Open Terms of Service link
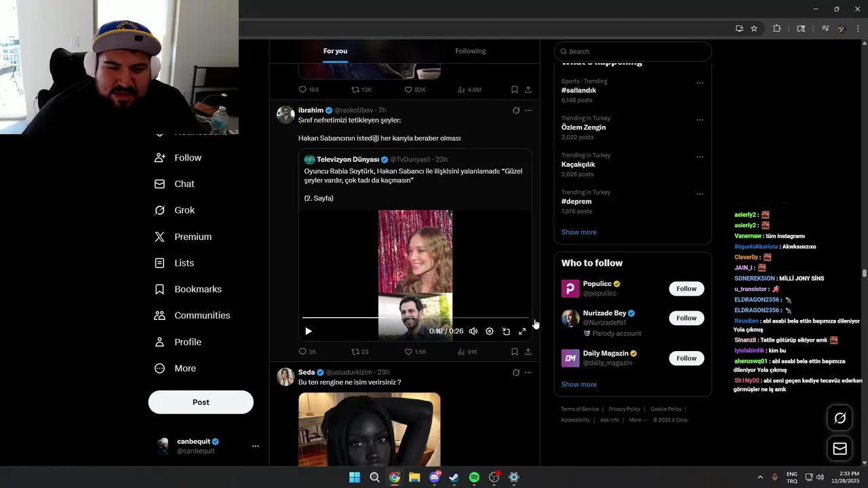The image size is (868, 488). 580,409
